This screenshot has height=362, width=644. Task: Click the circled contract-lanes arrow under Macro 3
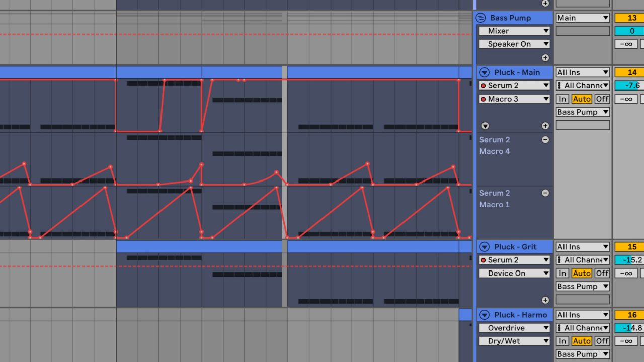pyautogui.click(x=485, y=125)
